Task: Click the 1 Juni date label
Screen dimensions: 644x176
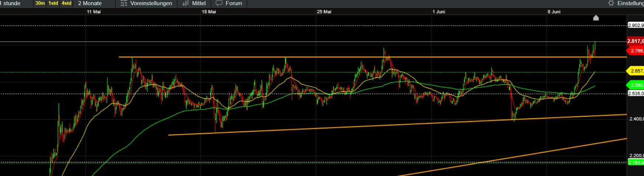Action: (439, 12)
